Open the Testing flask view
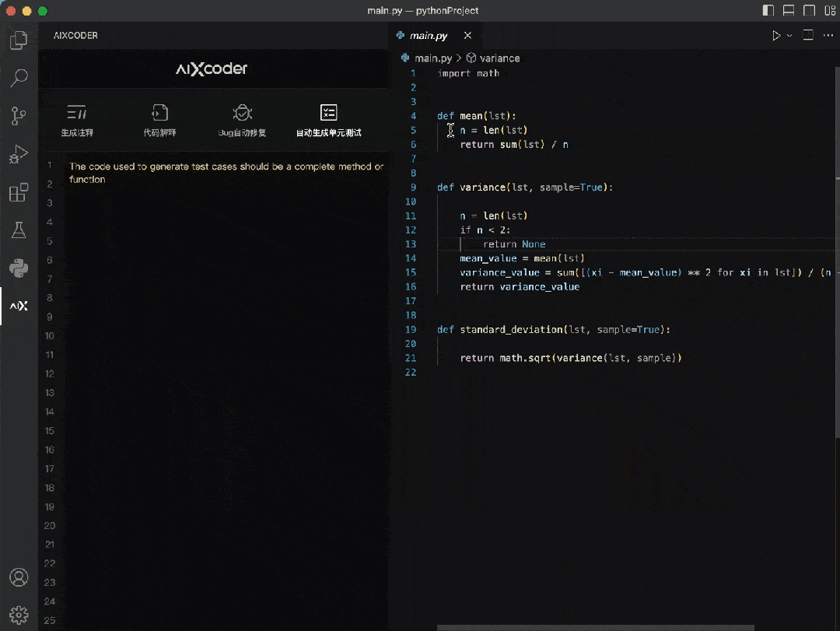Image resolution: width=840 pixels, height=631 pixels. pyautogui.click(x=19, y=230)
